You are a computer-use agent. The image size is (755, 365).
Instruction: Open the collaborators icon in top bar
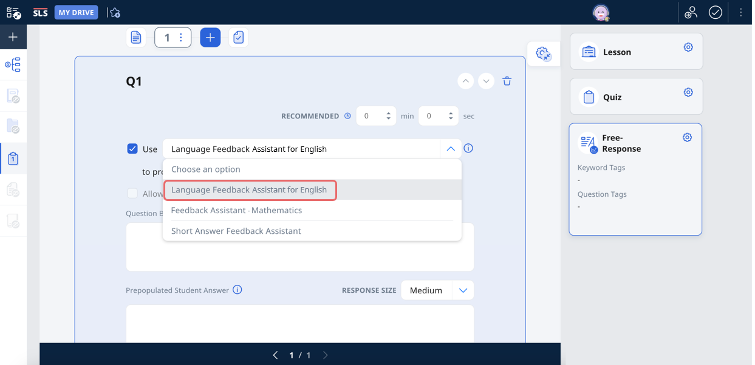click(x=691, y=13)
